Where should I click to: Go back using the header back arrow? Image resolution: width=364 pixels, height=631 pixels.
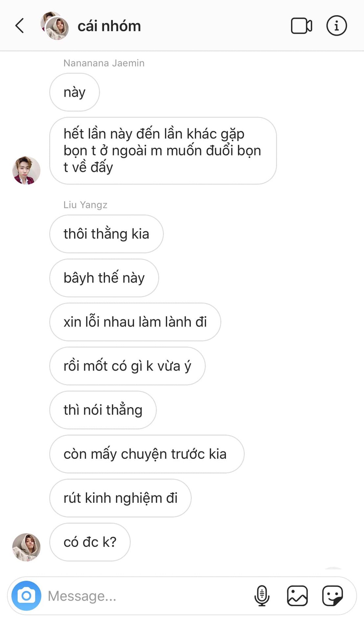(x=20, y=26)
